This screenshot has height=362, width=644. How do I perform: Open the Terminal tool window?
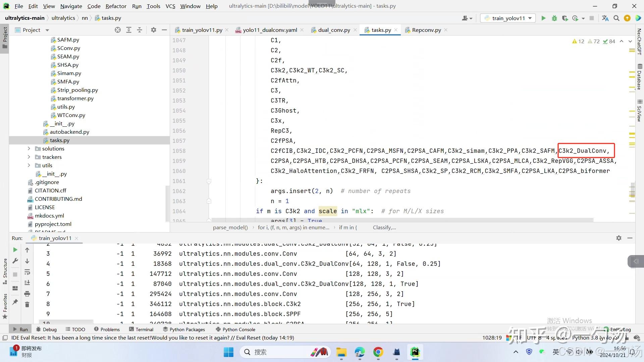(141, 329)
